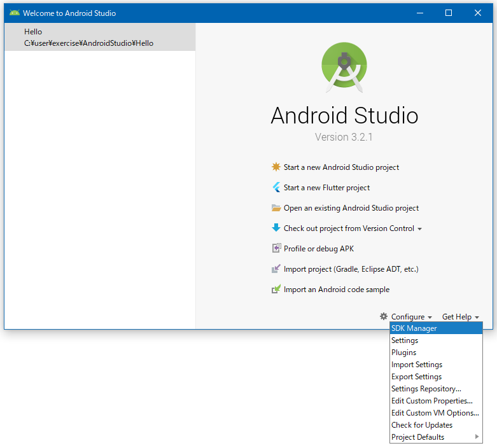The height and width of the screenshot is (448, 497).
Task: Click the Import Android code sample icon
Action: [x=276, y=289]
